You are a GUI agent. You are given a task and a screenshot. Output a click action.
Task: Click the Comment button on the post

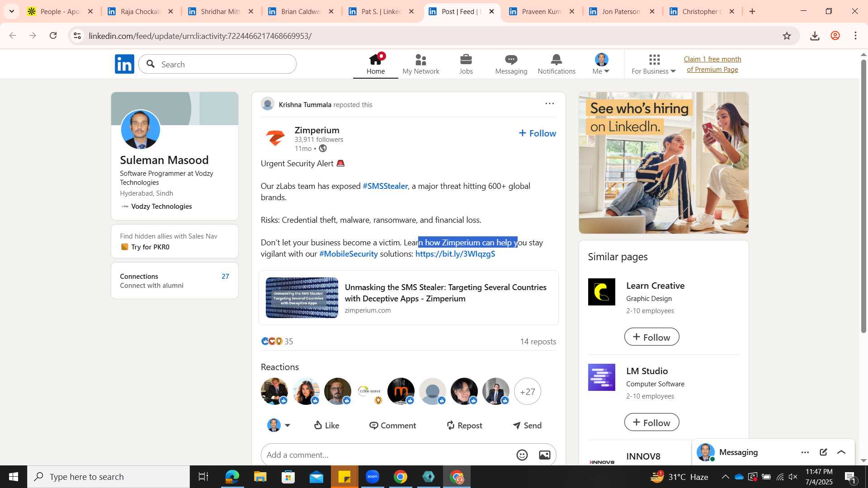point(392,425)
